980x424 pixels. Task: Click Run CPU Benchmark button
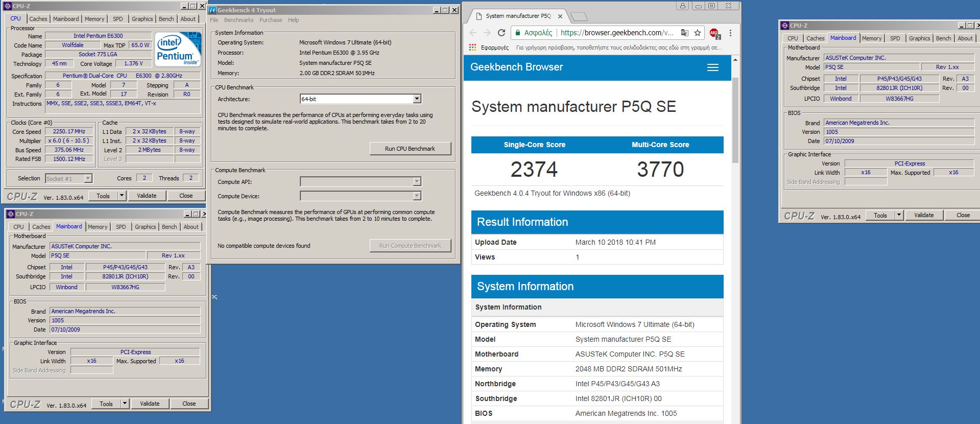click(410, 149)
